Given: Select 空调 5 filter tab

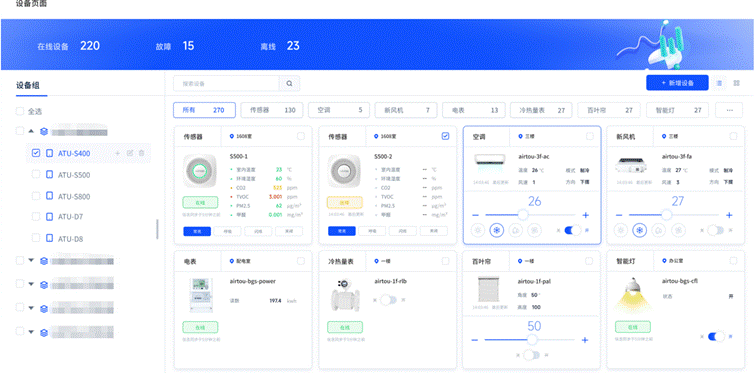Looking at the screenshot, I should [339, 110].
